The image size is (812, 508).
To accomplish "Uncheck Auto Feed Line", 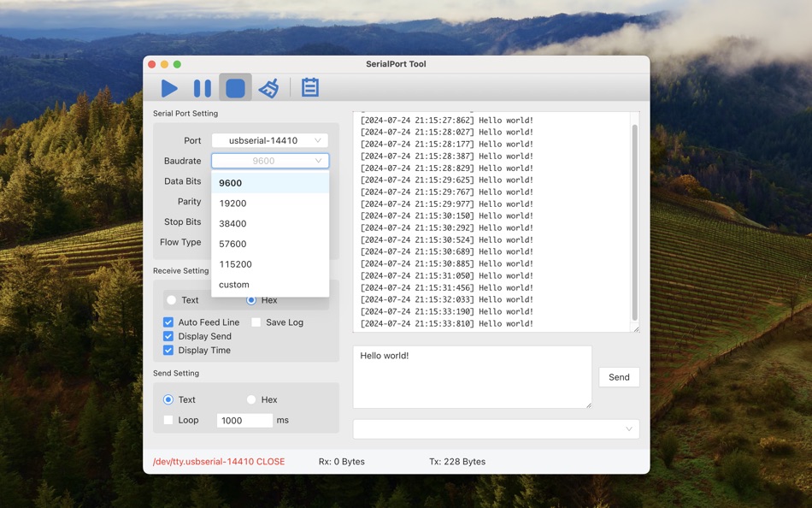I will (168, 322).
